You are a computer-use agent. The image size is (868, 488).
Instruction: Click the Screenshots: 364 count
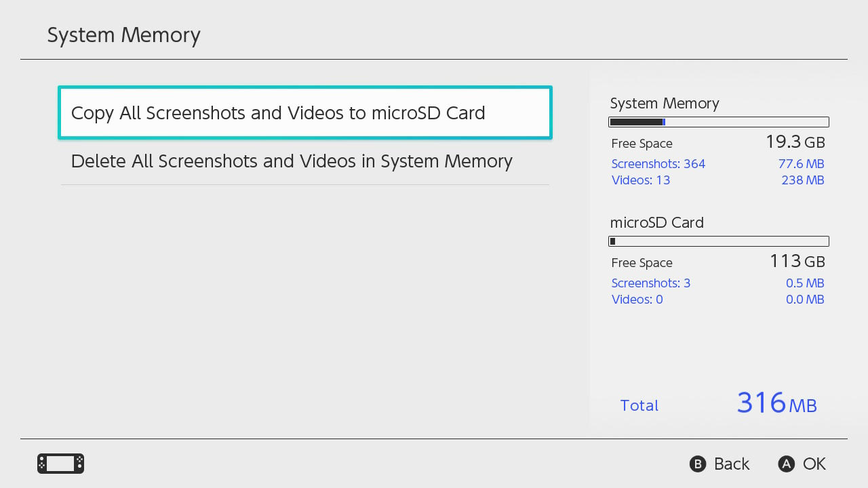[658, 164]
